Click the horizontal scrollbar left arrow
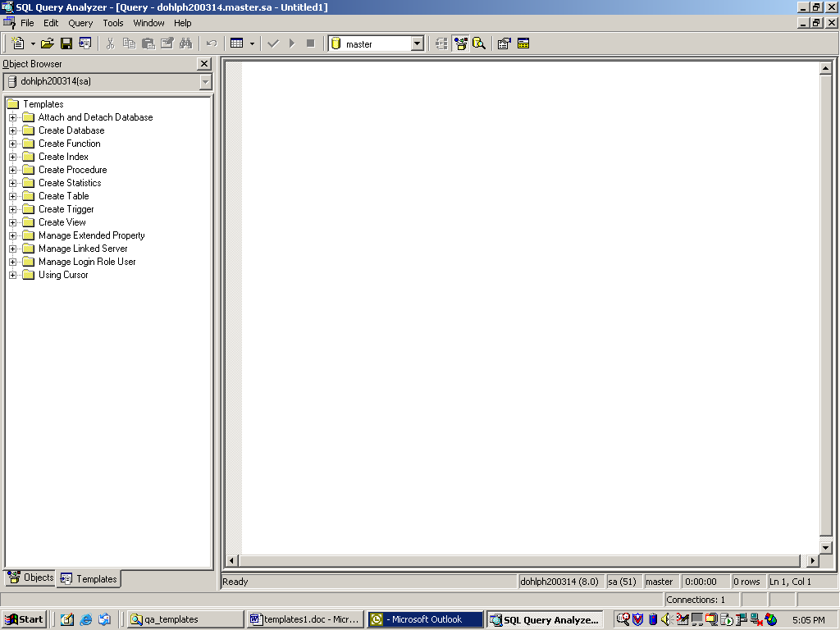 click(x=232, y=560)
